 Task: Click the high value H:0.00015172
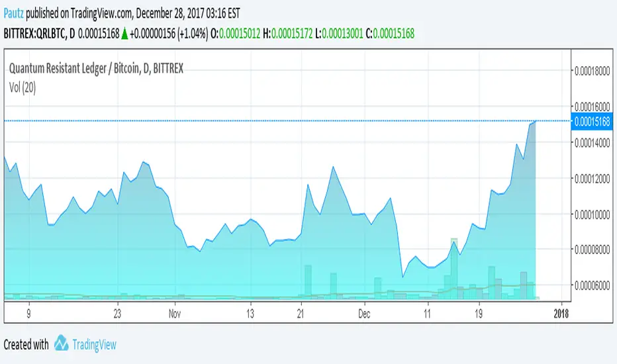click(x=287, y=34)
